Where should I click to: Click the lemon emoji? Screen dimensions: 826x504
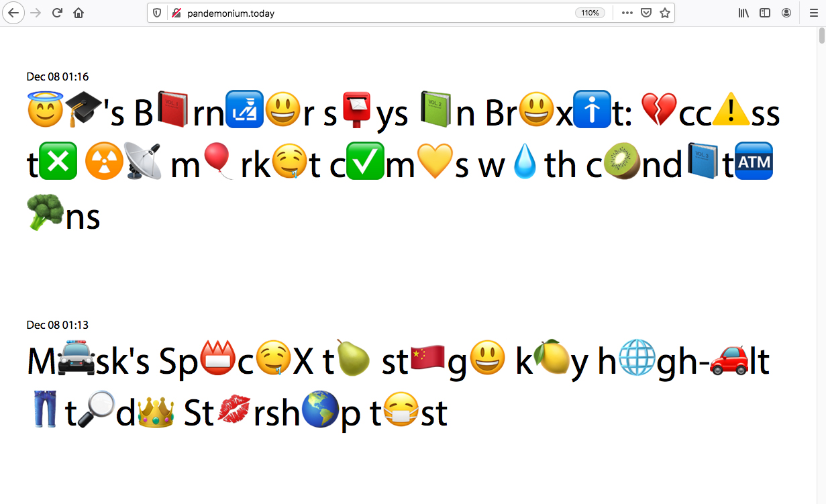pyautogui.click(x=552, y=358)
